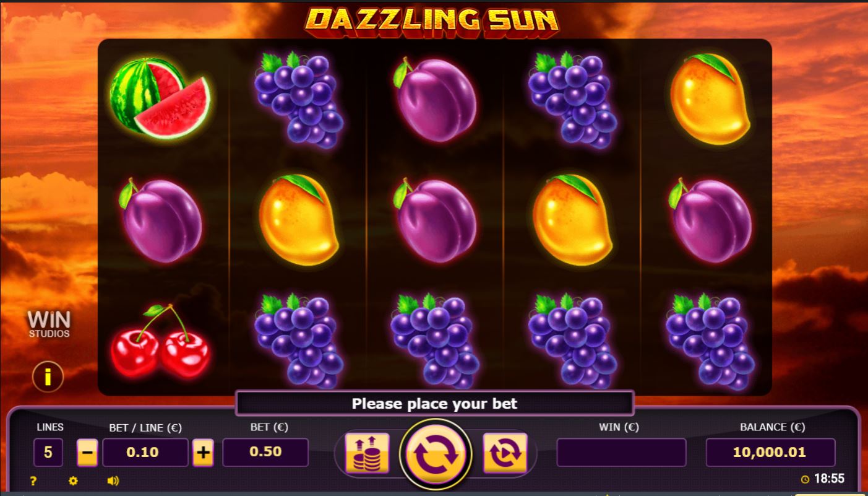Click the cherries symbol on first reel
868x496 pixels.
[x=161, y=341]
